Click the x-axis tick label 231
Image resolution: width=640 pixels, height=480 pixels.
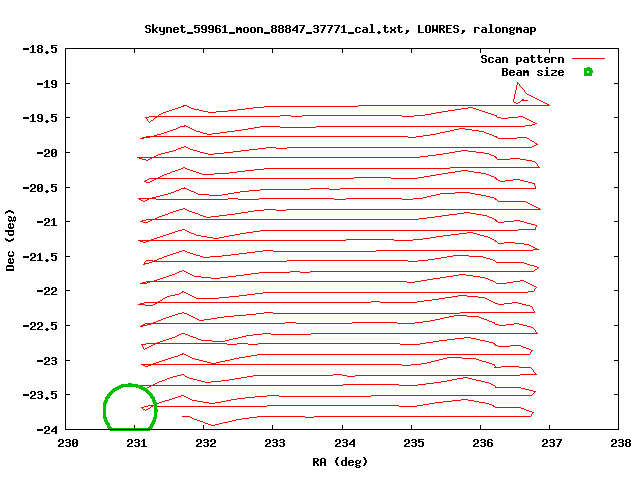tap(137, 443)
